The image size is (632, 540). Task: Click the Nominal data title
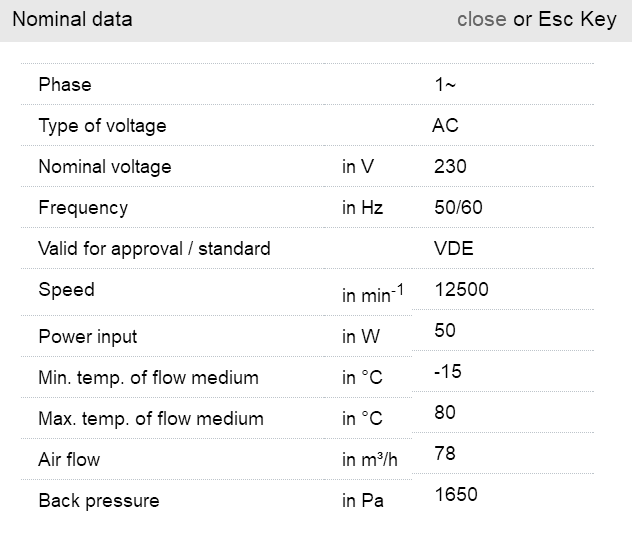coord(72,20)
